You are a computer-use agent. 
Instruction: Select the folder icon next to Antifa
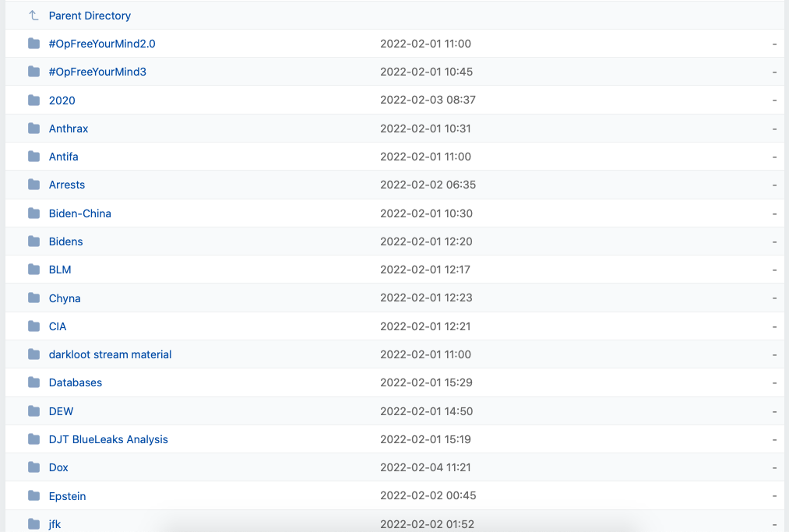pos(33,157)
